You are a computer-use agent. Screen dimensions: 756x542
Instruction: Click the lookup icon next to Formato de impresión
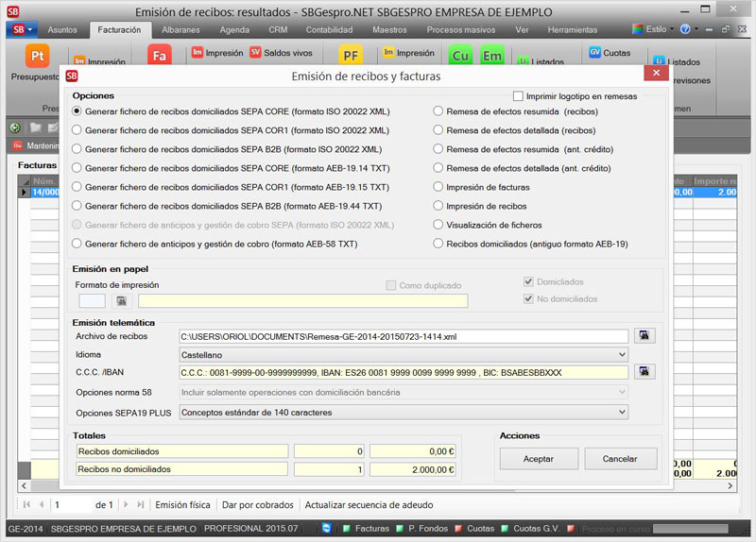coord(121,301)
